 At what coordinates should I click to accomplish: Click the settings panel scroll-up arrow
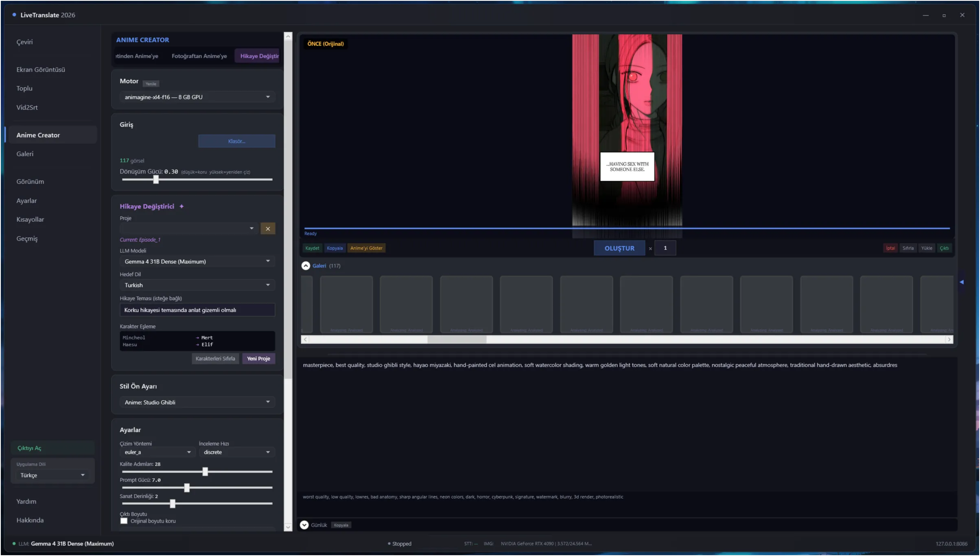[288, 37]
